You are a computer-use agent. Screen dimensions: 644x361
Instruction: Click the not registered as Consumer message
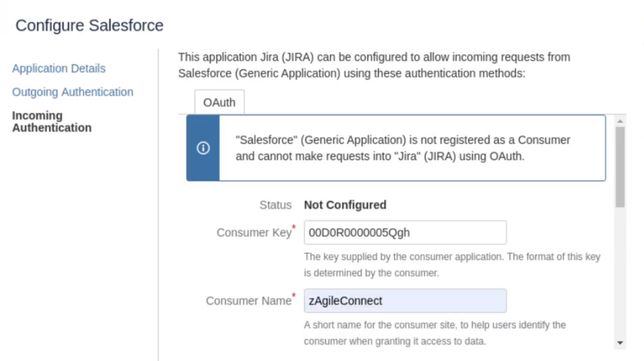tap(402, 148)
